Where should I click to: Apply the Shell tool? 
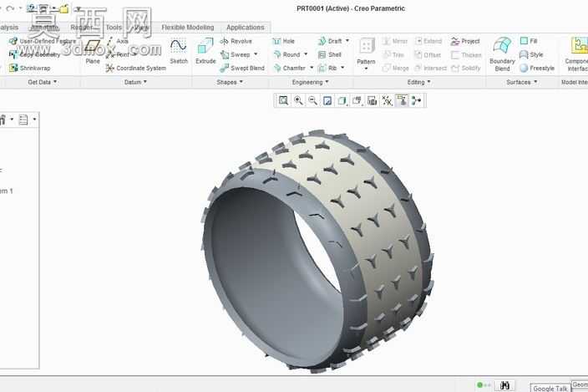click(x=330, y=55)
